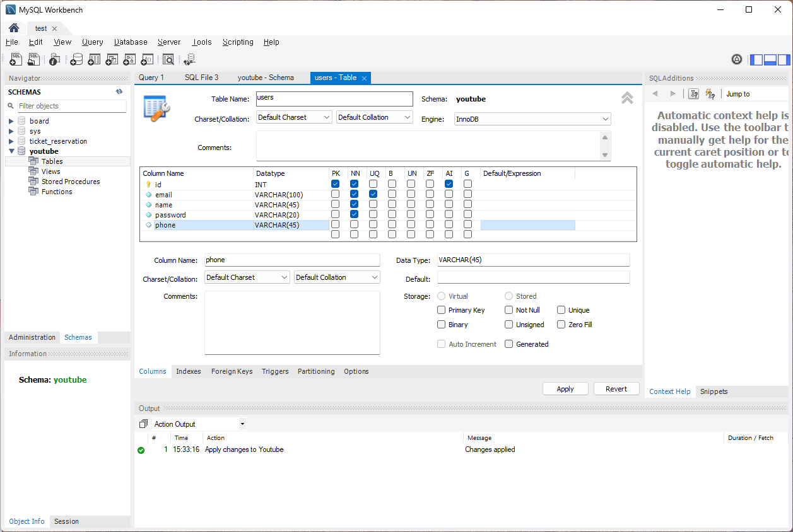This screenshot has width=793, height=532.
Task: Open column Default Charset dropdown
Action: click(247, 277)
